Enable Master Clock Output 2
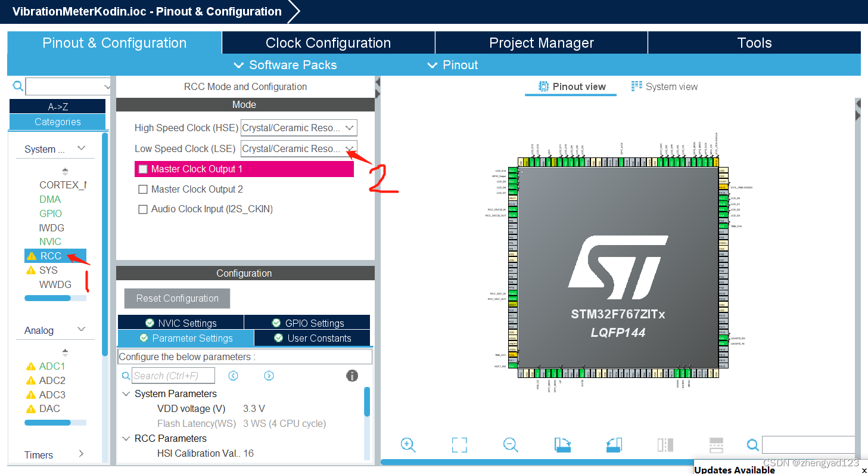 (x=143, y=189)
